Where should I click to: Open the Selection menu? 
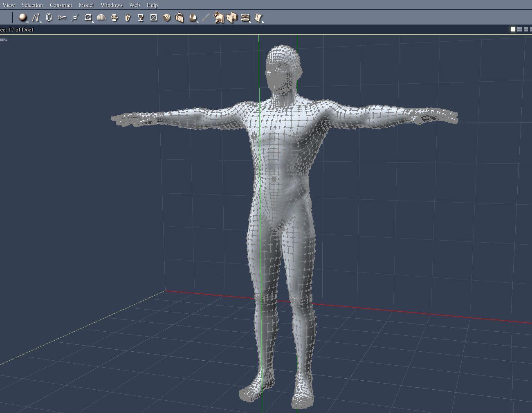(32, 5)
